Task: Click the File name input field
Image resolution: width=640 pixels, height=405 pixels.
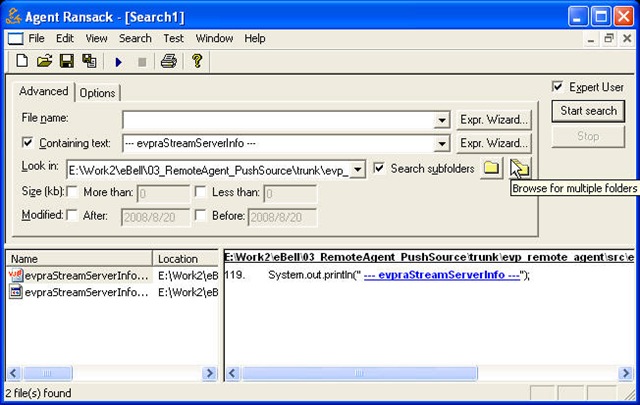Action: click(x=279, y=120)
